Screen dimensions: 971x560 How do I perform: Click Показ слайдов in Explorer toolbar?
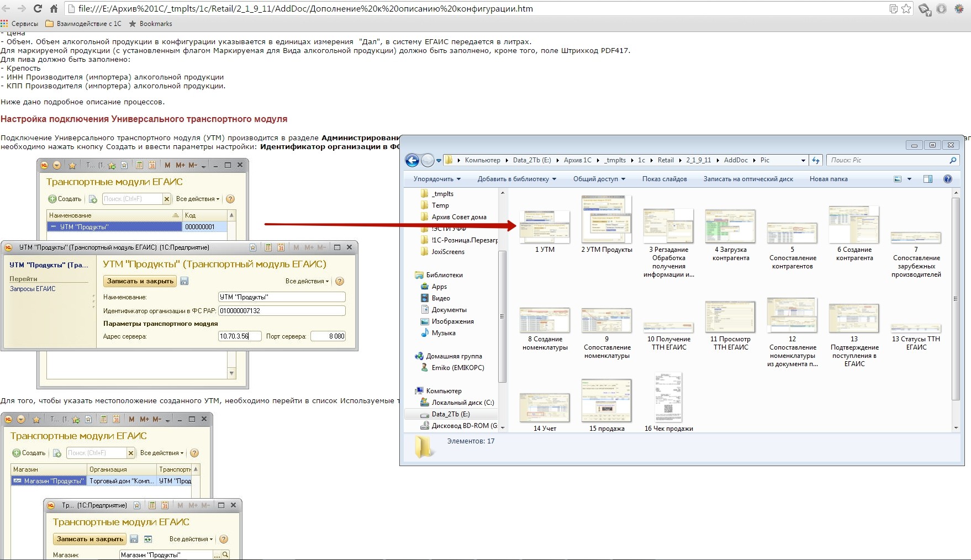click(x=664, y=179)
